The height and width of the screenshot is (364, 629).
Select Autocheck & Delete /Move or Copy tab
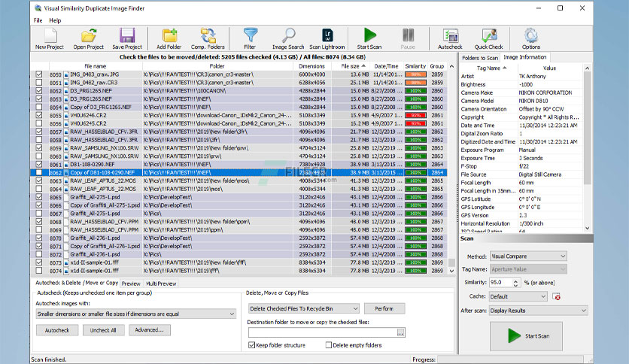pyautogui.click(x=77, y=283)
